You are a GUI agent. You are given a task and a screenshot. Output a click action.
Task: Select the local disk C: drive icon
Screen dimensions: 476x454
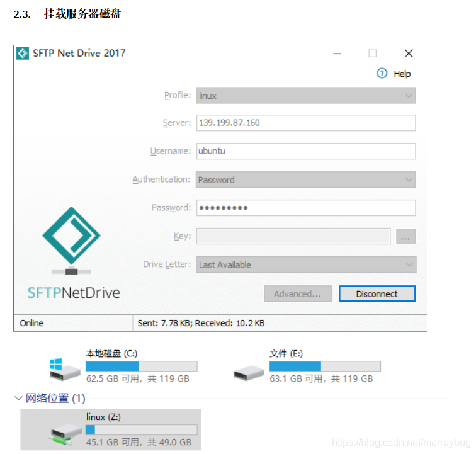point(65,370)
